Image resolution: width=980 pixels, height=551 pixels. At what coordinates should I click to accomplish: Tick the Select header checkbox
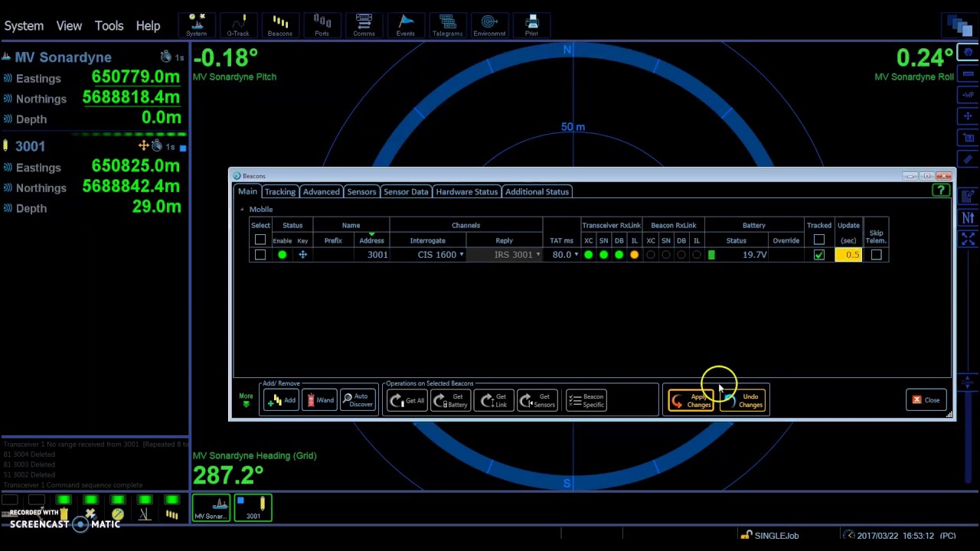click(260, 240)
